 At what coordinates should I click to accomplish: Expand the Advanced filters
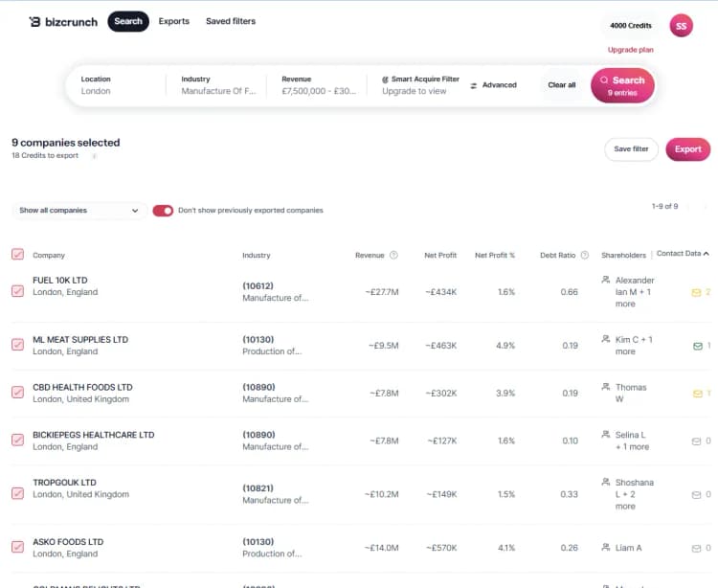pos(494,85)
